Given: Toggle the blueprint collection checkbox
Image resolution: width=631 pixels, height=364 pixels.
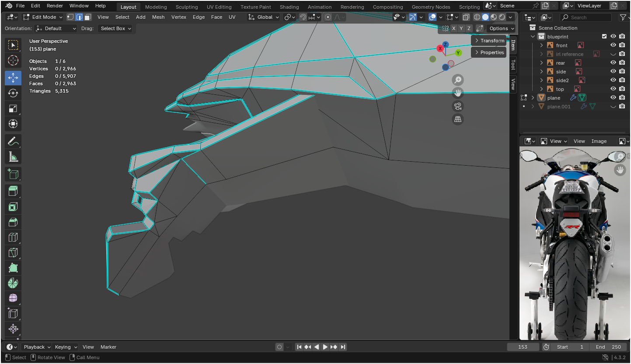Looking at the screenshot, I should (x=604, y=37).
